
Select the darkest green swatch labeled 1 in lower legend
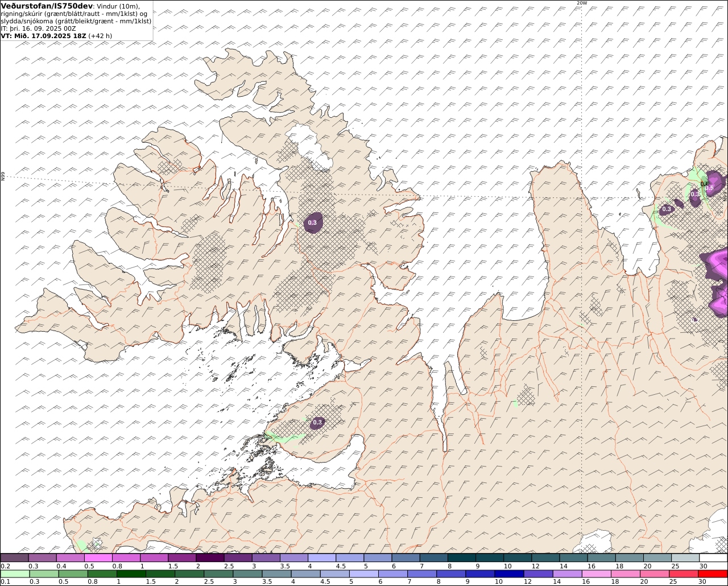131,574
